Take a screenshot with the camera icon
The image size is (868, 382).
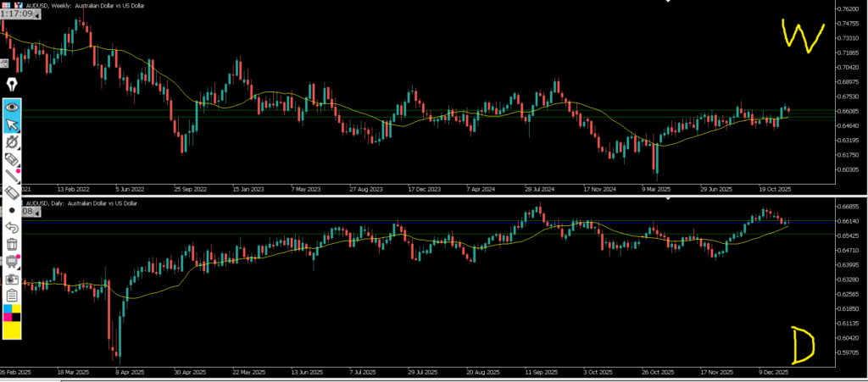point(13,278)
